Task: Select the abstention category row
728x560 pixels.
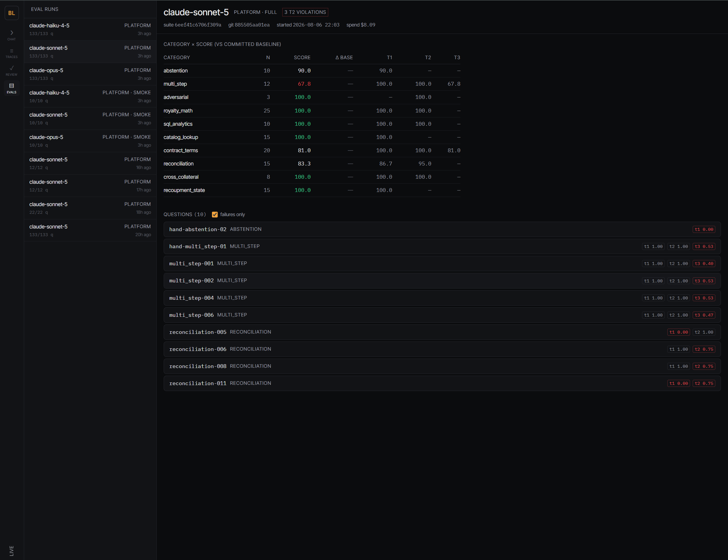Action: click(x=312, y=71)
